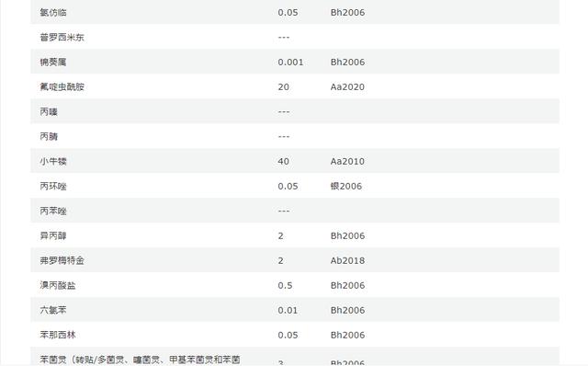Click the '---' value in the 普罗西米东 row
Image resolution: width=588 pixels, height=366 pixels.
pos(284,37)
